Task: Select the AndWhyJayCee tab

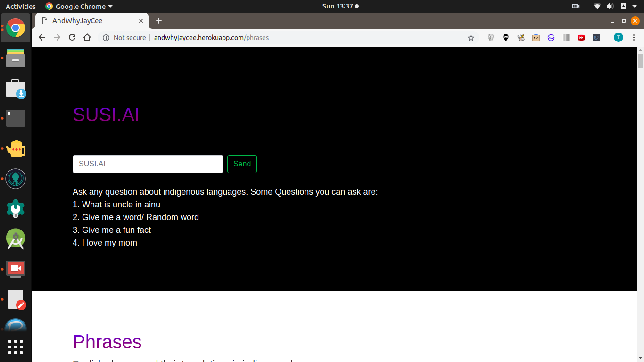Action: 92,21
